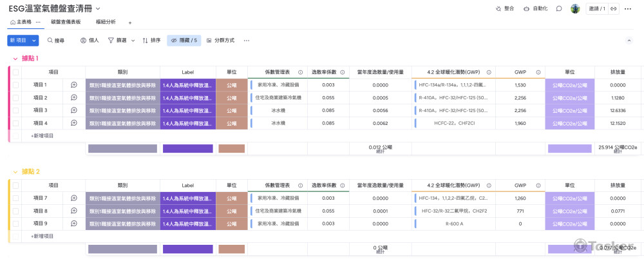Open the 自動化 automations panel

pos(527,9)
